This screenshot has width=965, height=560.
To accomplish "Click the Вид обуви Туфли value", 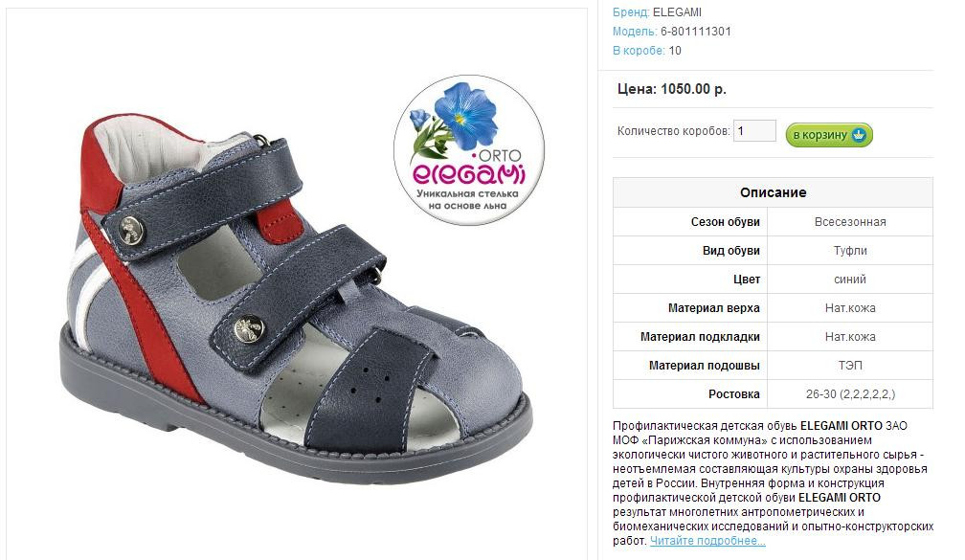I will tap(850, 251).
